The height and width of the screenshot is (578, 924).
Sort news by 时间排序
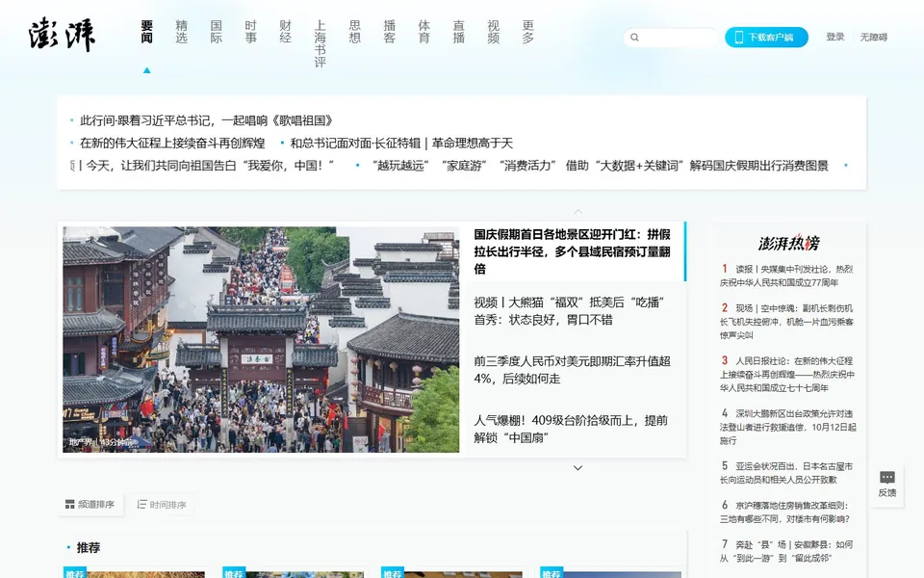pos(162,504)
